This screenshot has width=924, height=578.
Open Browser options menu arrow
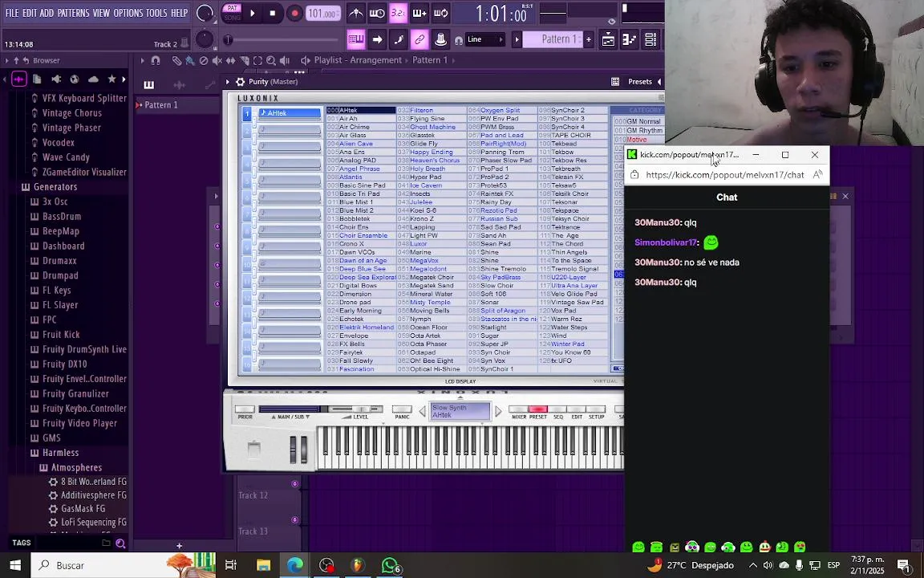[6, 60]
